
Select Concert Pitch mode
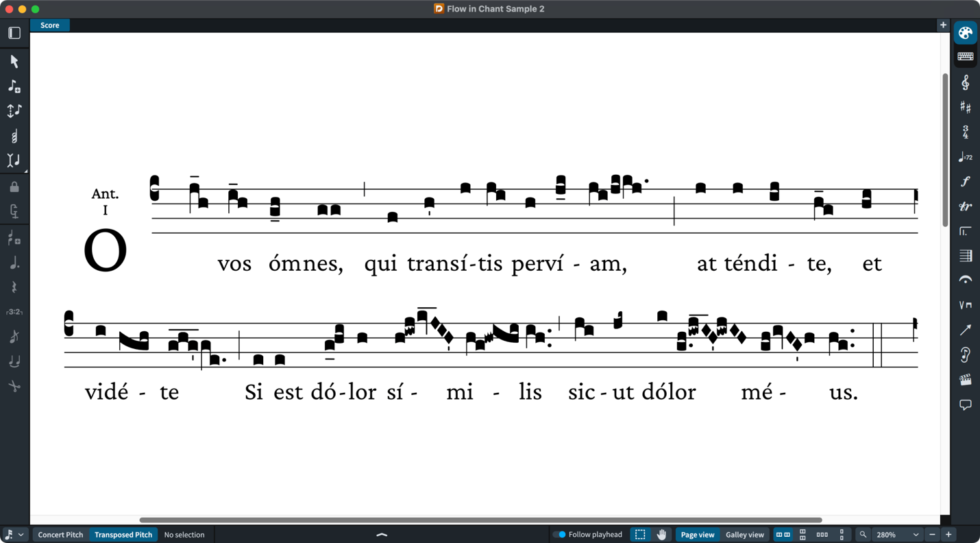pyautogui.click(x=60, y=535)
